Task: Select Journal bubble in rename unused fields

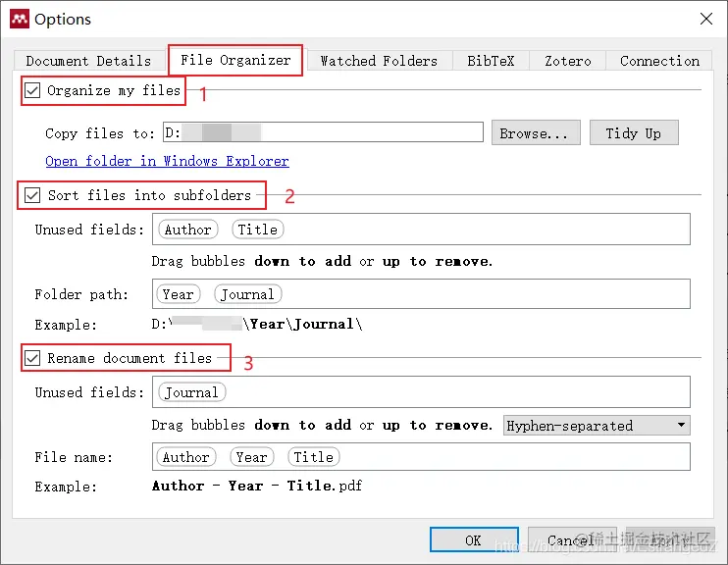Action: point(191,392)
